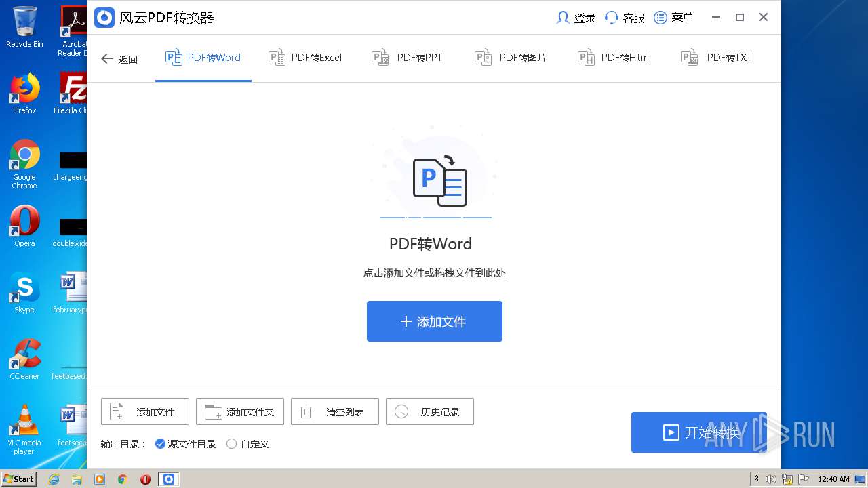
Task: Open Firefox desktop shortcut
Action: (24, 94)
